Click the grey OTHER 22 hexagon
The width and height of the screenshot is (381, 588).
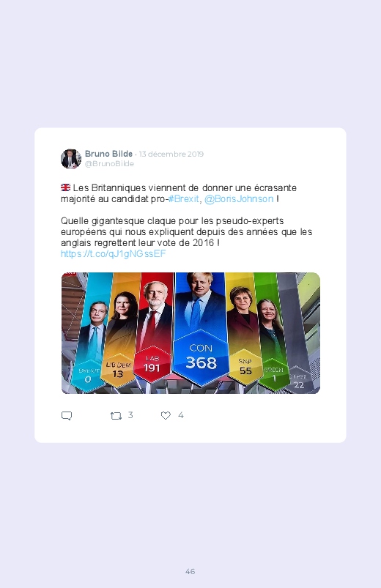[299, 380]
